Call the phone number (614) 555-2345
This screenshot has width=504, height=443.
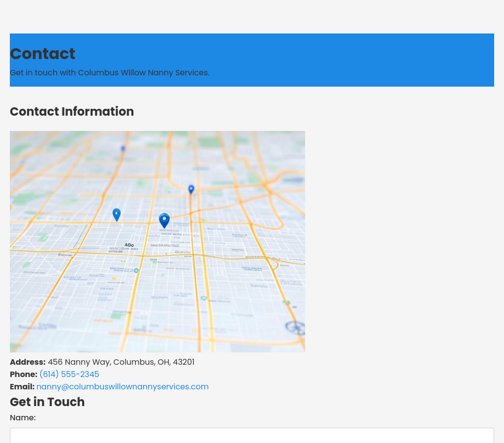click(x=69, y=375)
